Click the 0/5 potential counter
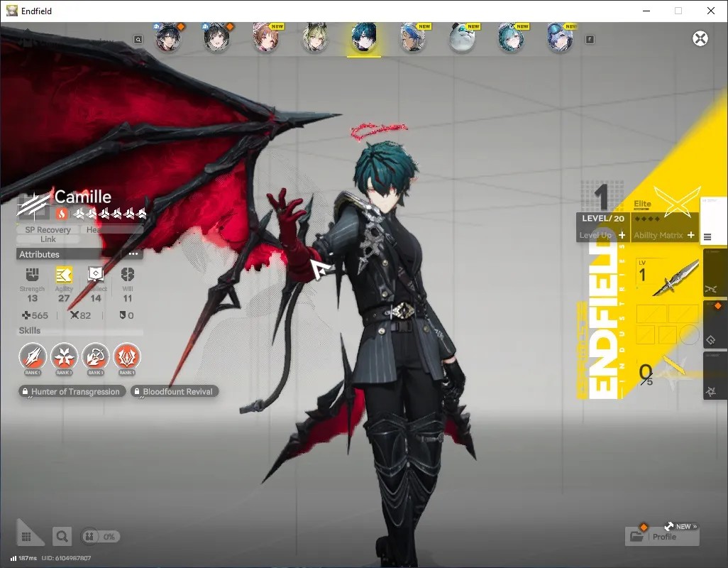Image resolution: width=728 pixels, height=568 pixels. point(646,374)
